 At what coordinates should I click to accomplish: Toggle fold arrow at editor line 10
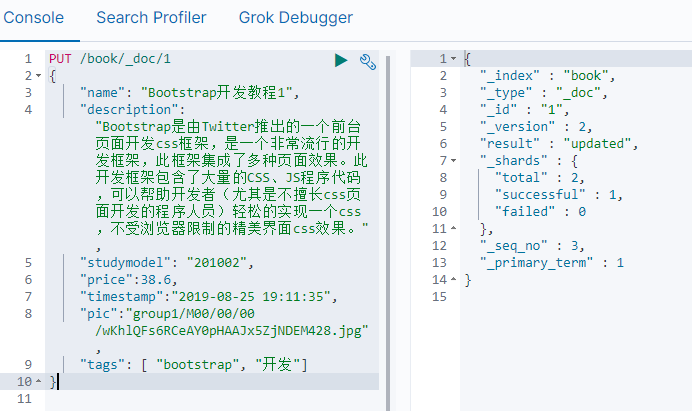[38, 381]
